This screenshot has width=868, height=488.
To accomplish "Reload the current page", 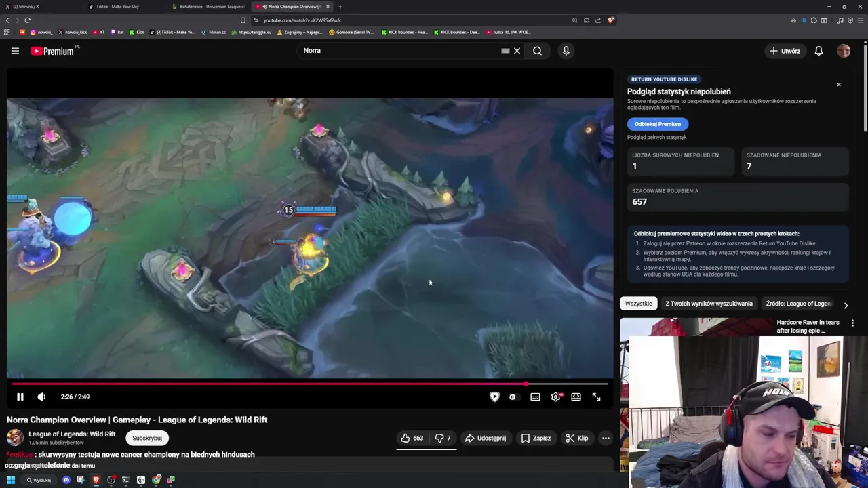I will tap(28, 20).
